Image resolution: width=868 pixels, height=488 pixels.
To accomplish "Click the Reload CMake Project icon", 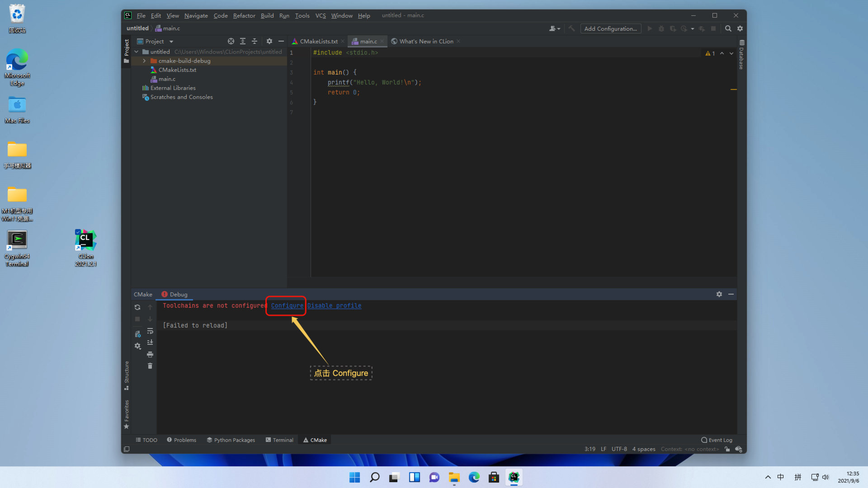I will (137, 307).
